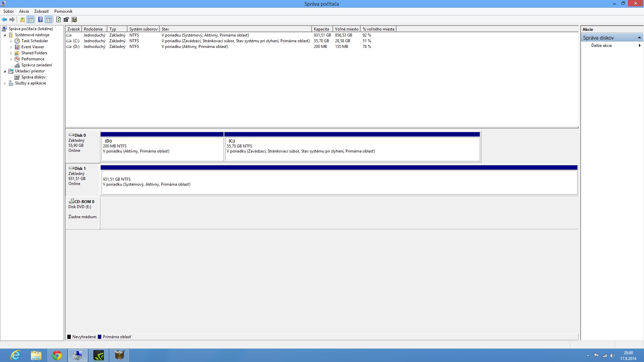644x362 pixels.
Task: Click the Refresh toolbar icon
Action: (58, 19)
